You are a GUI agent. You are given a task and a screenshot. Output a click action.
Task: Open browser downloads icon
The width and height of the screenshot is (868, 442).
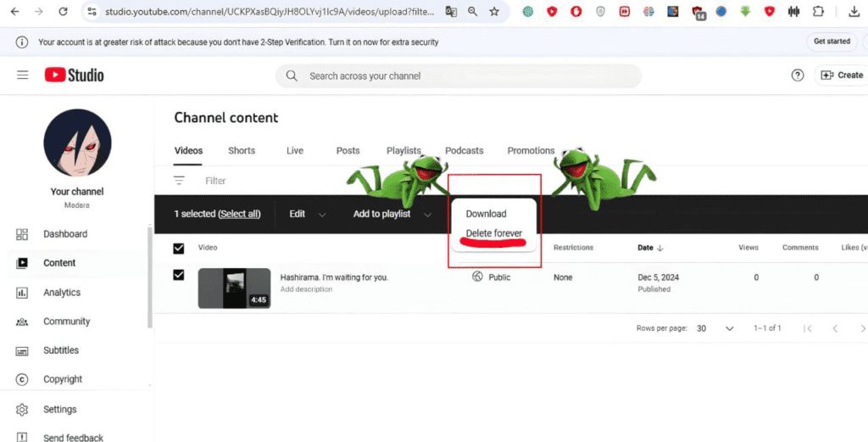click(x=854, y=11)
